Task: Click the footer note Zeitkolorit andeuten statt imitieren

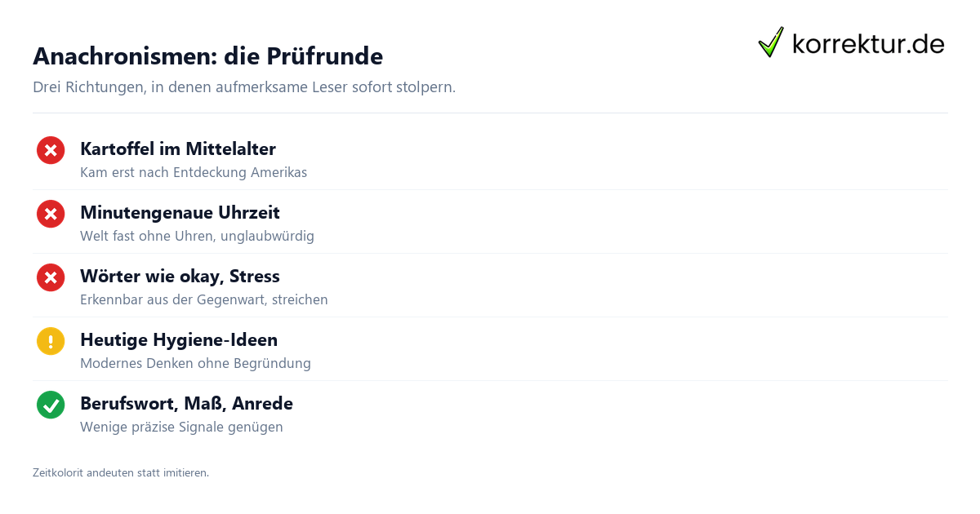Action: pos(121,472)
